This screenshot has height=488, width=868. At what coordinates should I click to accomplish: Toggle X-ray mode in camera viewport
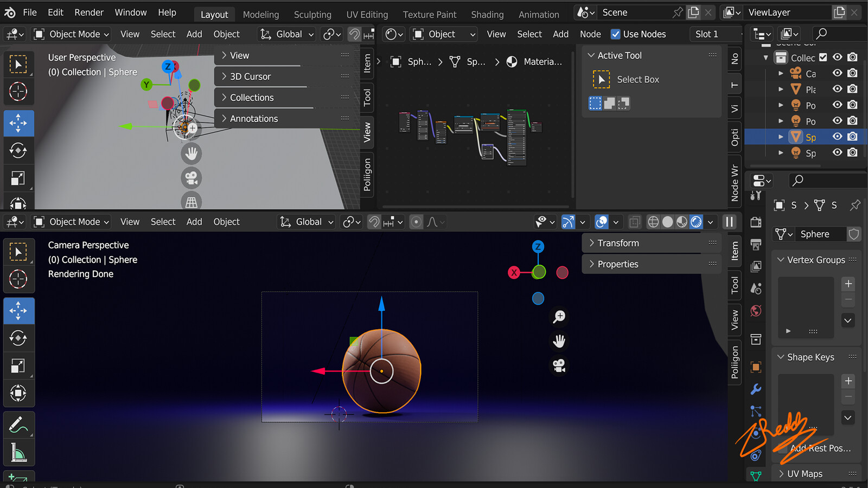pyautogui.click(x=634, y=222)
